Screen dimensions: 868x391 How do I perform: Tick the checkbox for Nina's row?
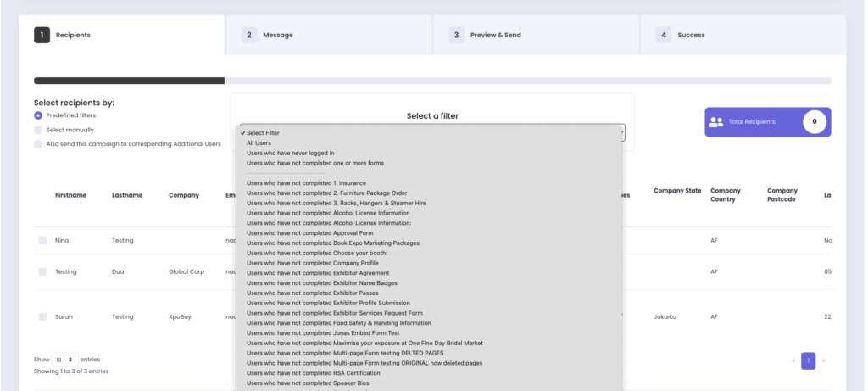[42, 241]
